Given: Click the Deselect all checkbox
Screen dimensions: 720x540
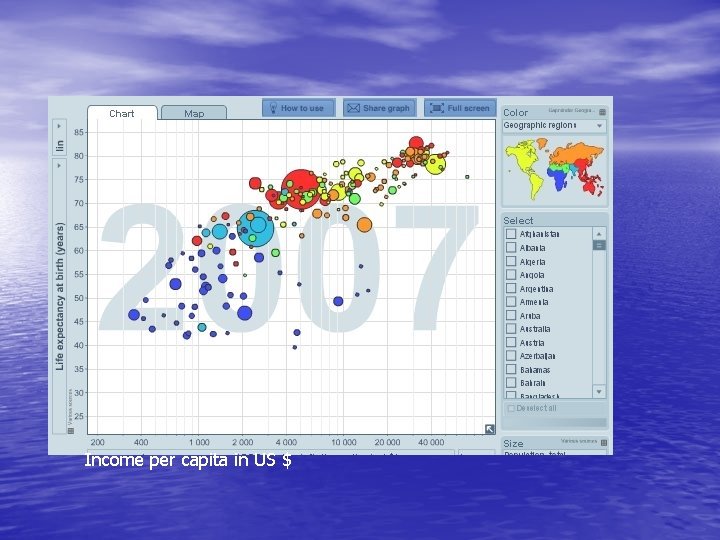Looking at the screenshot, I should [x=511, y=408].
